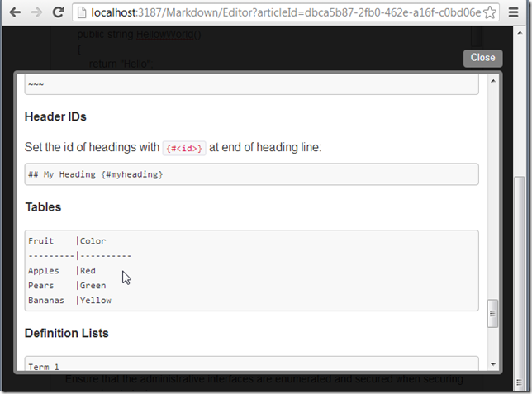Image resolution: width=532 pixels, height=394 pixels.
Task: Close the Markdown help dialog
Action: tap(482, 58)
